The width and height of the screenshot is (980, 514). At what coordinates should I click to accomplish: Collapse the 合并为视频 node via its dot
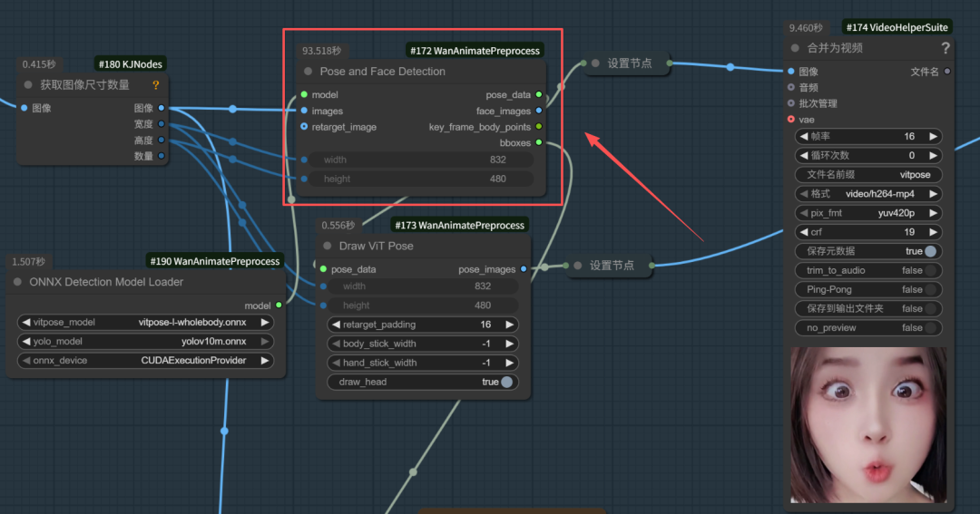tap(795, 48)
